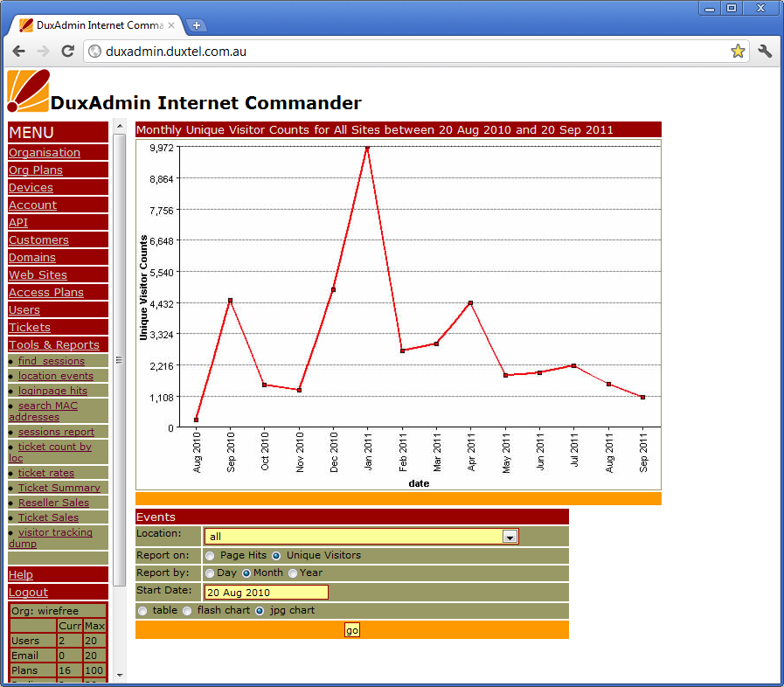Go to the Users menu item
Image resolution: width=784 pixels, height=687 pixels.
[x=24, y=310]
